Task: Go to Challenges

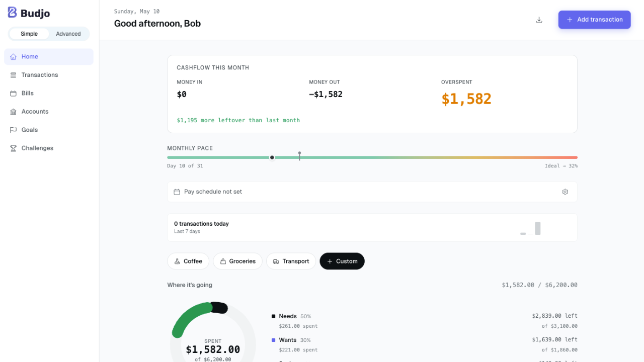Action: (x=49, y=148)
